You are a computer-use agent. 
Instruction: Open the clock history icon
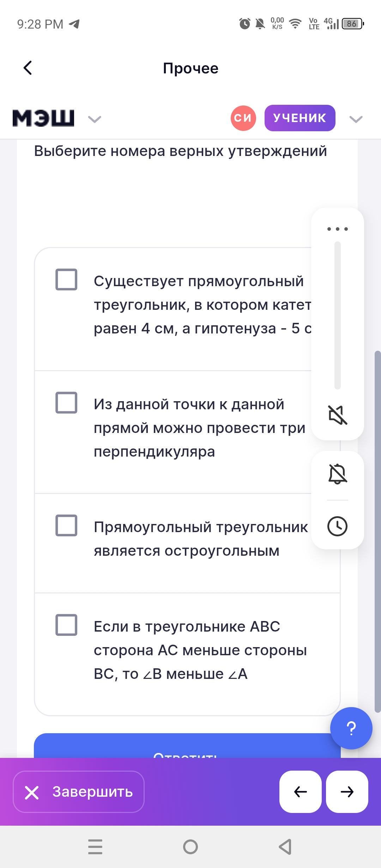point(338,526)
